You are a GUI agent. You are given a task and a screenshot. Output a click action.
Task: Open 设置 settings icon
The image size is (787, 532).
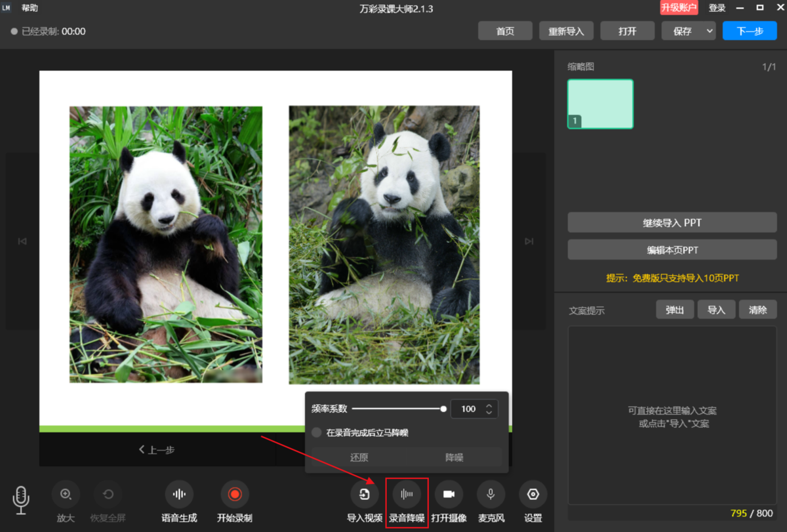(x=533, y=495)
